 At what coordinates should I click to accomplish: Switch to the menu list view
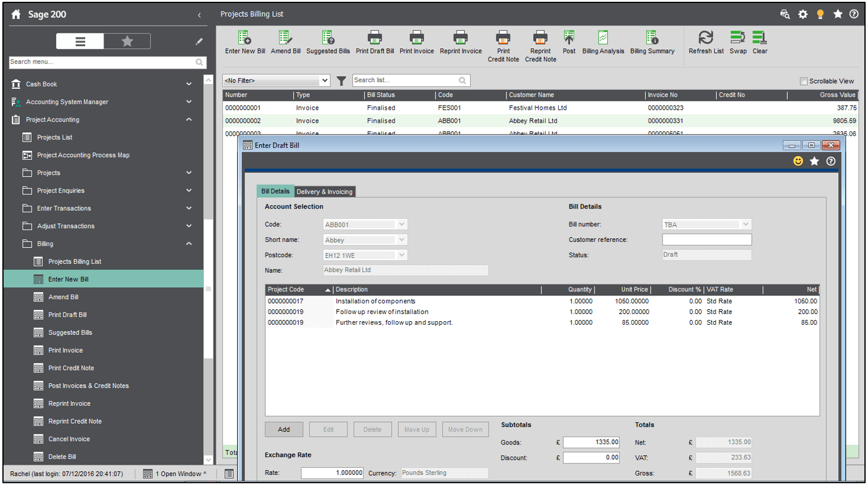pyautogui.click(x=80, y=41)
